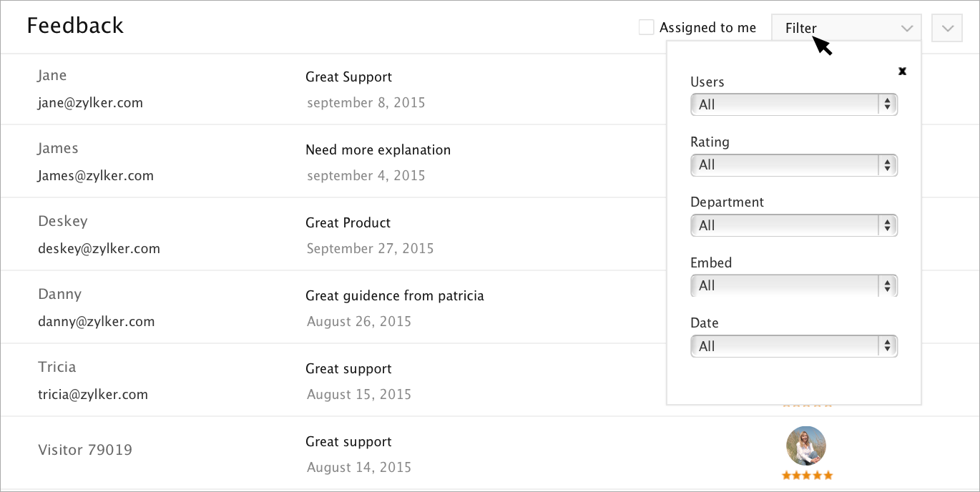
Task: Expand the Rating select box
Action: pyautogui.click(x=793, y=165)
